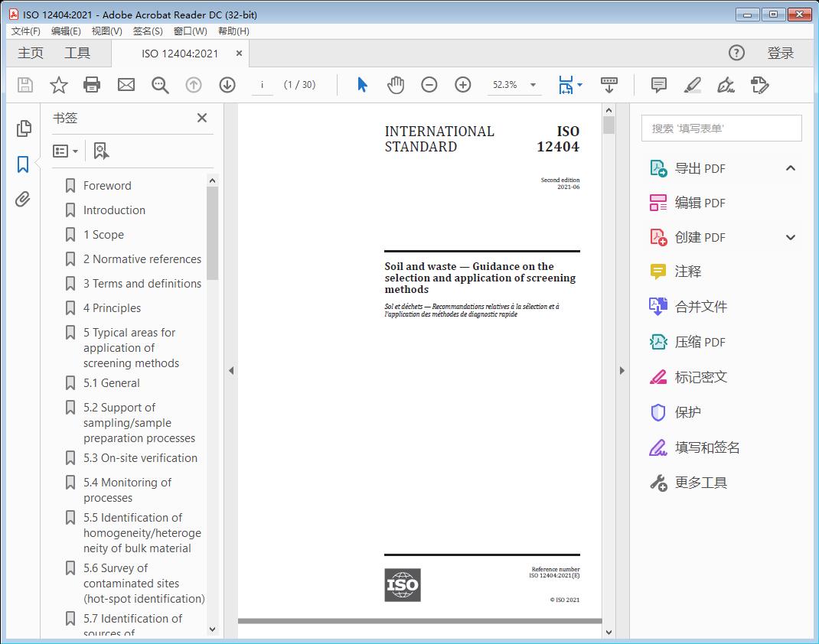Jump to the 4 Principles bookmark
Screen dimensions: 819x644
[112, 308]
